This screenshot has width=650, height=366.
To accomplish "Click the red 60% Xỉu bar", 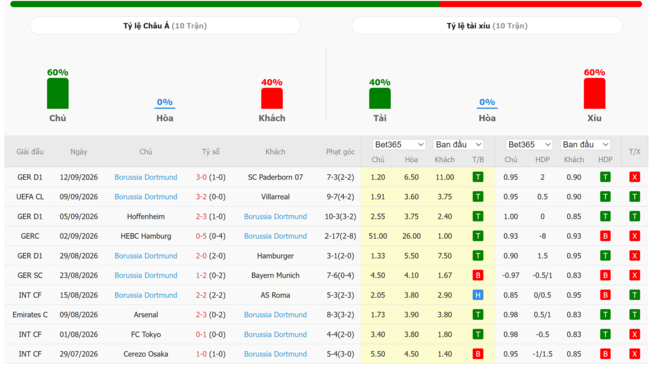I will [594, 94].
